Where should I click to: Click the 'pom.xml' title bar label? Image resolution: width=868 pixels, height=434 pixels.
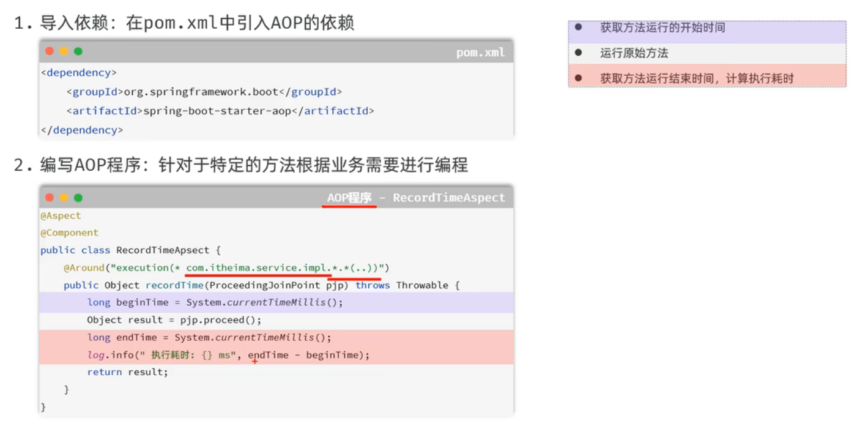(x=481, y=53)
